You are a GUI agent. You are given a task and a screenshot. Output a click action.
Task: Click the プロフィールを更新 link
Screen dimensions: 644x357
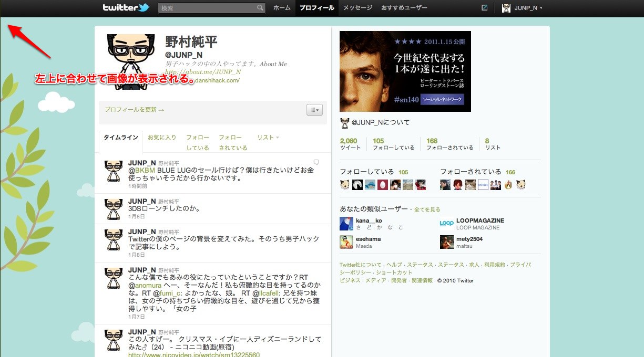134,110
